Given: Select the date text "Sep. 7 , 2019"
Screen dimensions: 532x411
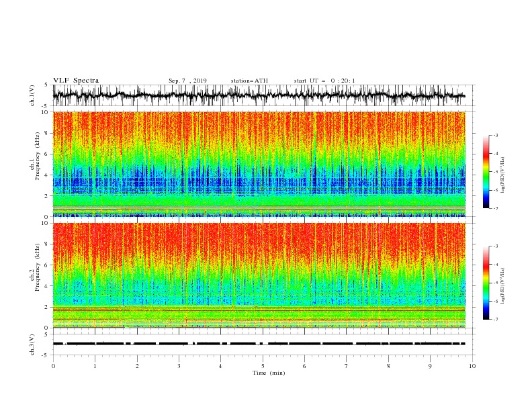Looking at the screenshot, I should click(187, 81).
